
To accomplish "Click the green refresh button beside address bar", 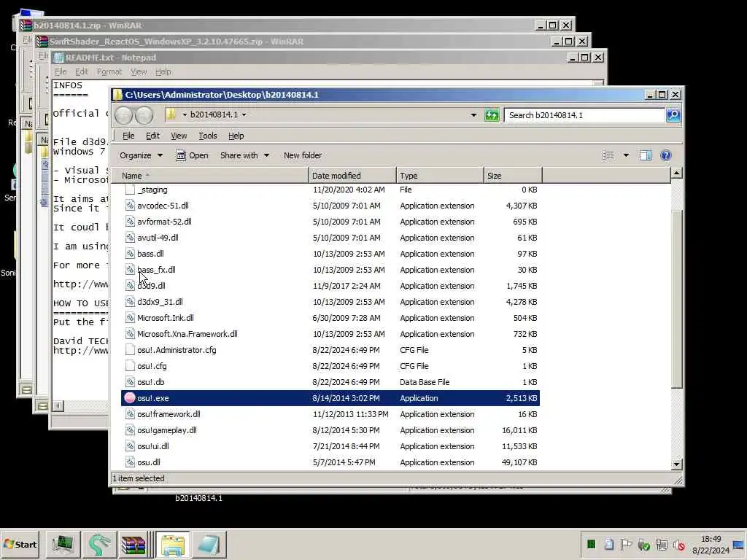I will point(491,115).
